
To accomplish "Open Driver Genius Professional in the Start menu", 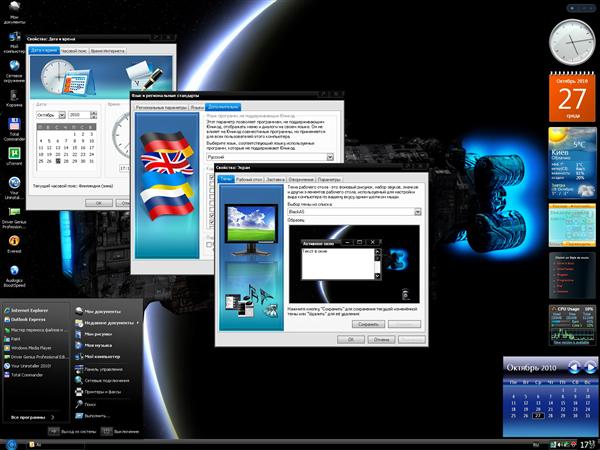I will pos(36,357).
